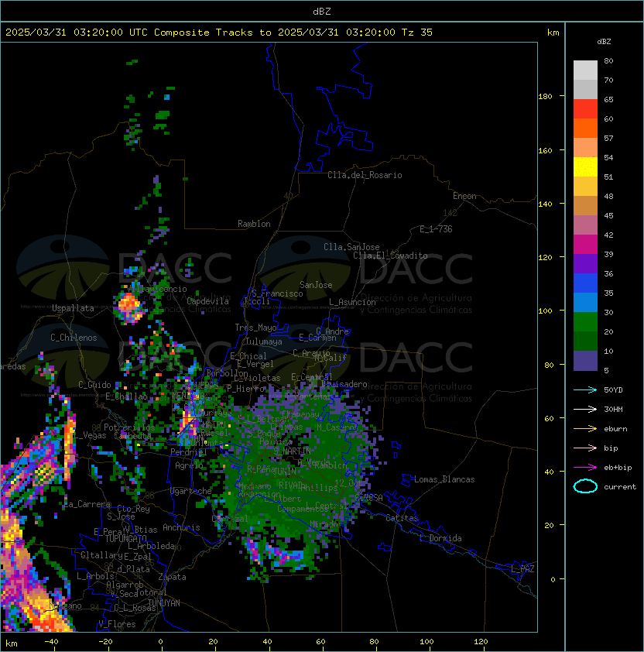The height and width of the screenshot is (652, 644).
Task: Select the bright yellow swatch in dBZ scale
Action: [585, 167]
